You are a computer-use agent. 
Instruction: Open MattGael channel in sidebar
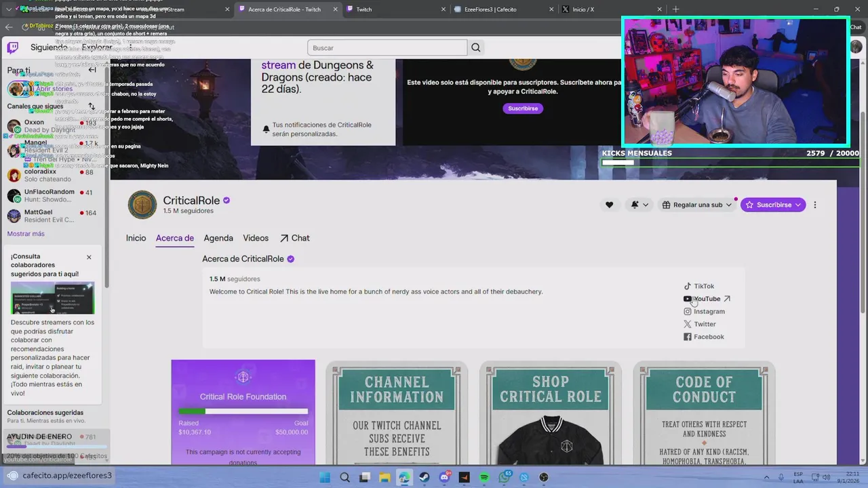coord(54,216)
